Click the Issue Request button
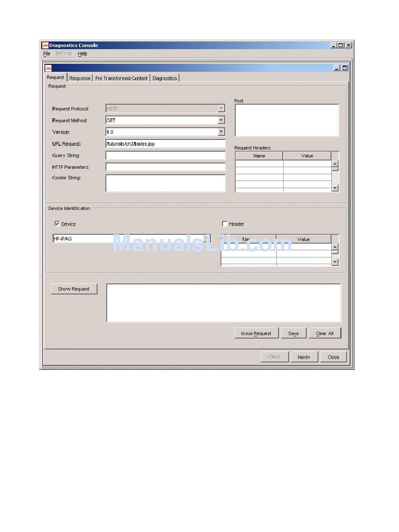This screenshot has height=532, width=399. point(256,333)
